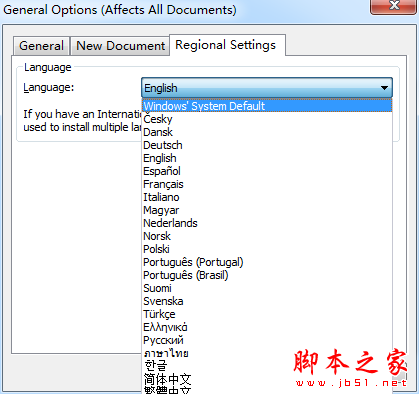The height and width of the screenshot is (394, 419).
Task: Select Svenska language option
Action: pyautogui.click(x=267, y=301)
